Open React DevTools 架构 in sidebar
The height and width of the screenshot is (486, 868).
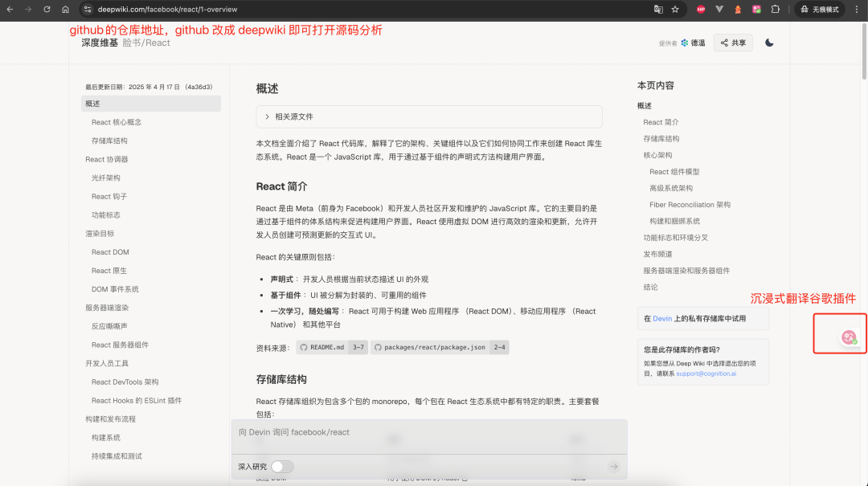click(x=125, y=382)
